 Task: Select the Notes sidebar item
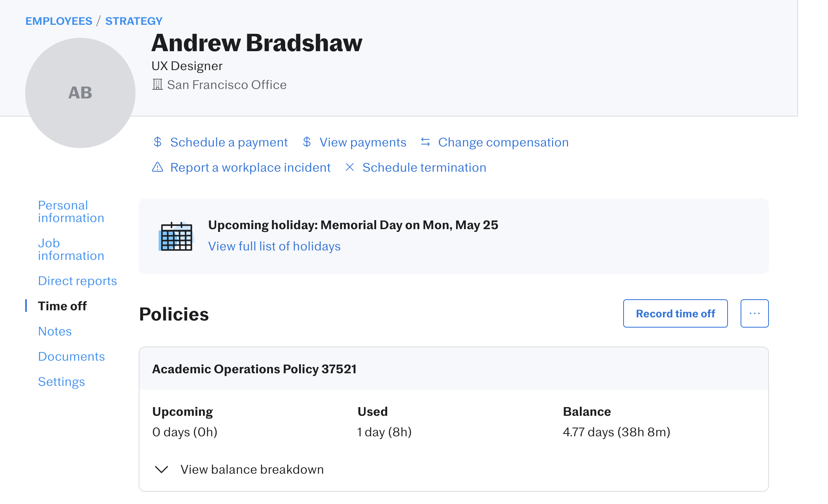55,331
